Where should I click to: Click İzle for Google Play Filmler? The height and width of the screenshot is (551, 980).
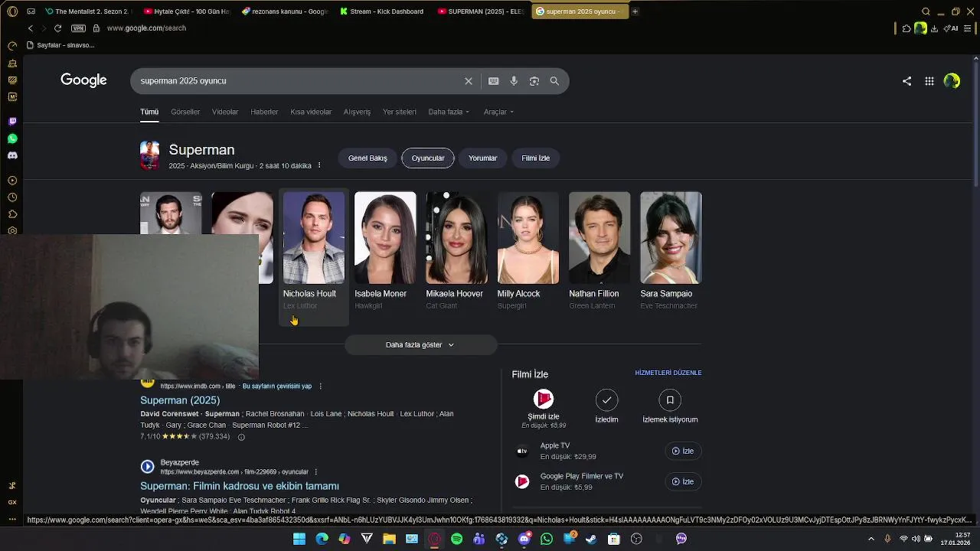pyautogui.click(x=683, y=481)
